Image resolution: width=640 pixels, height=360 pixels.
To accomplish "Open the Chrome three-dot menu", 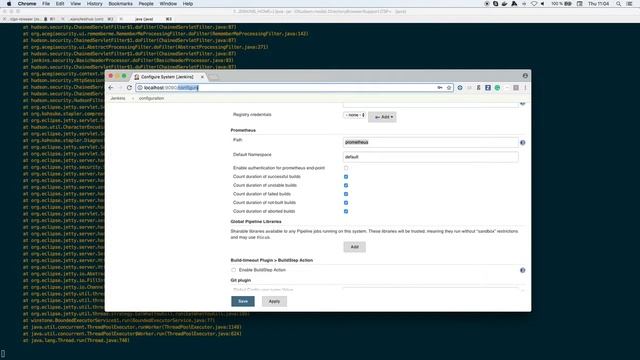I will click(525, 88).
